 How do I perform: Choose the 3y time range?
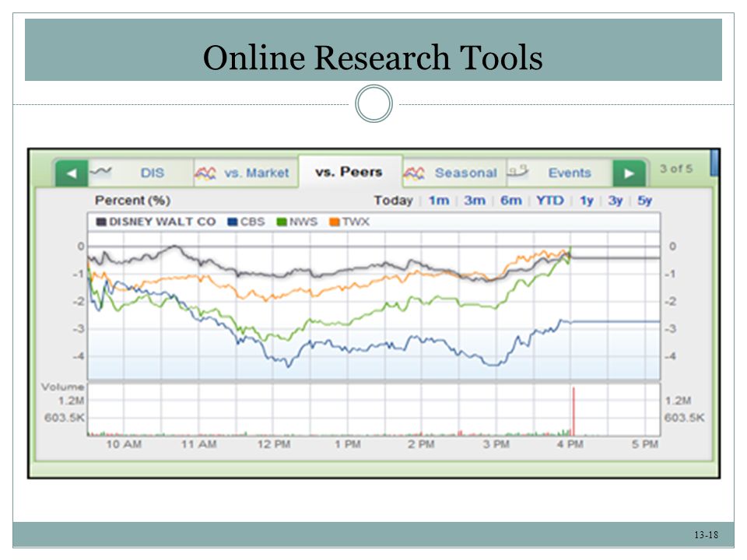coord(615,201)
